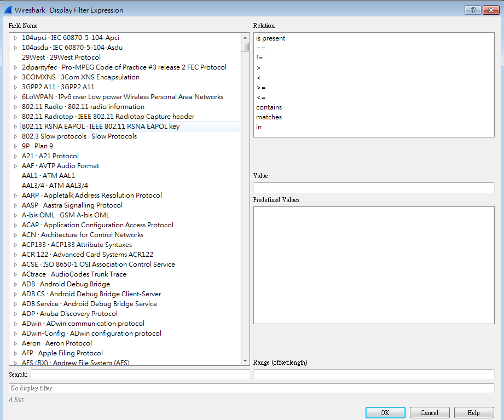Click the Range offset:length input field

pyautogui.click(x=374, y=375)
